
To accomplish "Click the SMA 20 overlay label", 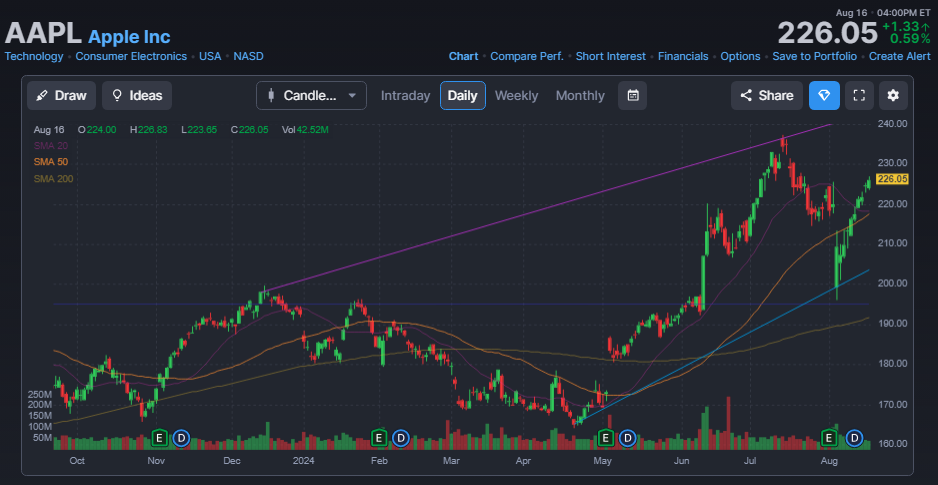I will (51, 145).
